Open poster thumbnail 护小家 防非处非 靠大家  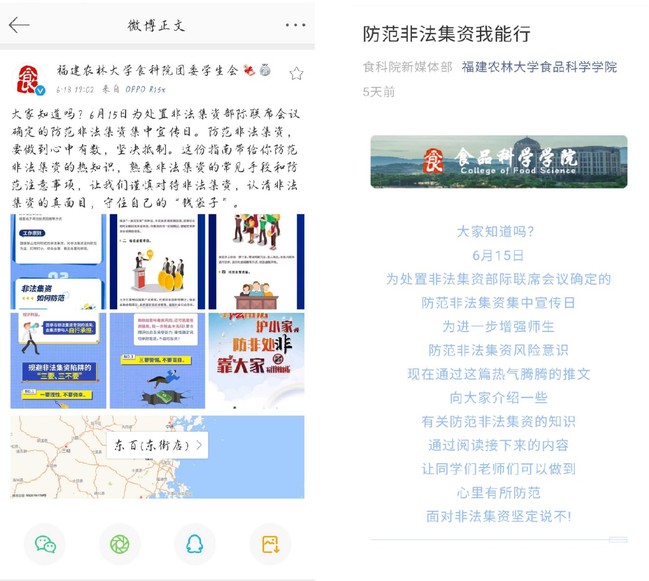point(256,361)
